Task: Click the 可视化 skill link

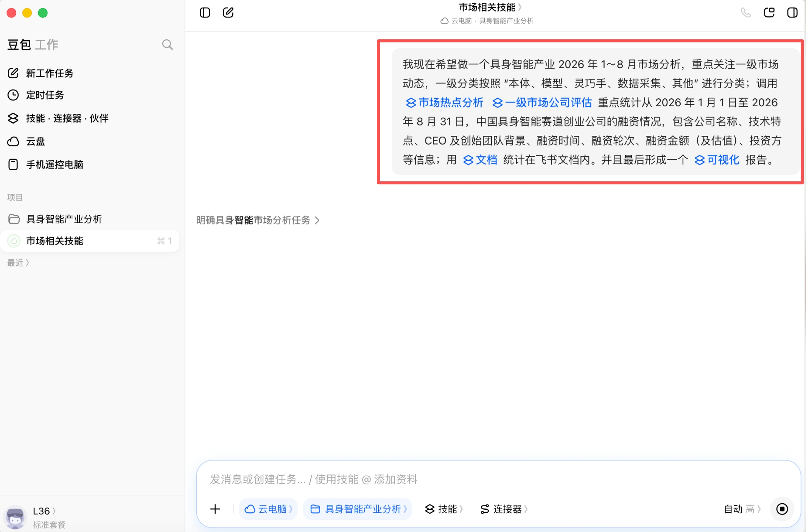Action: [x=717, y=160]
